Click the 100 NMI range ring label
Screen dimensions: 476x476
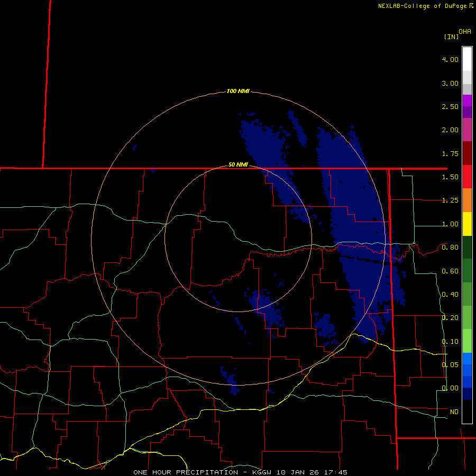click(238, 91)
